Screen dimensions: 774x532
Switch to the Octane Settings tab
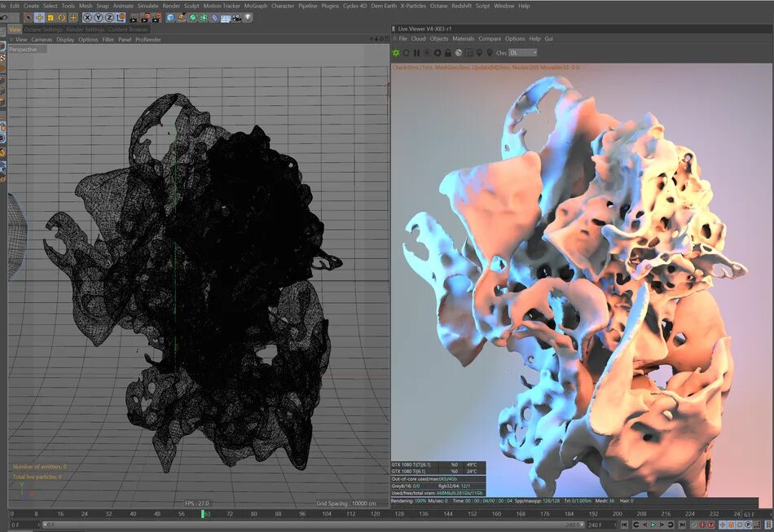tap(42, 29)
